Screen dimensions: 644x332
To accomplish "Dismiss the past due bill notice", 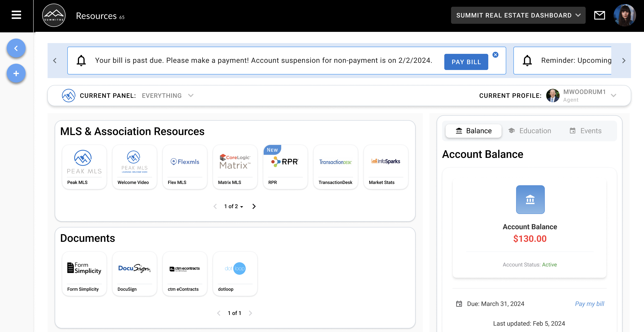I will (x=495, y=55).
